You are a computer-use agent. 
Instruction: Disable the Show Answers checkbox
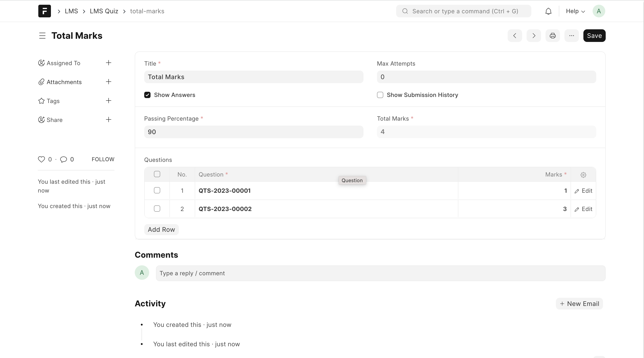pos(147,95)
